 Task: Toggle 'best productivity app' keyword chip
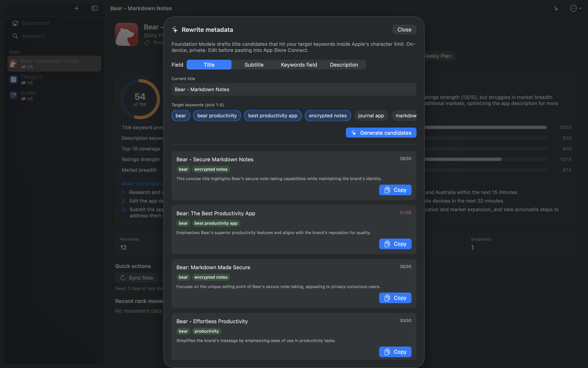coord(273,116)
